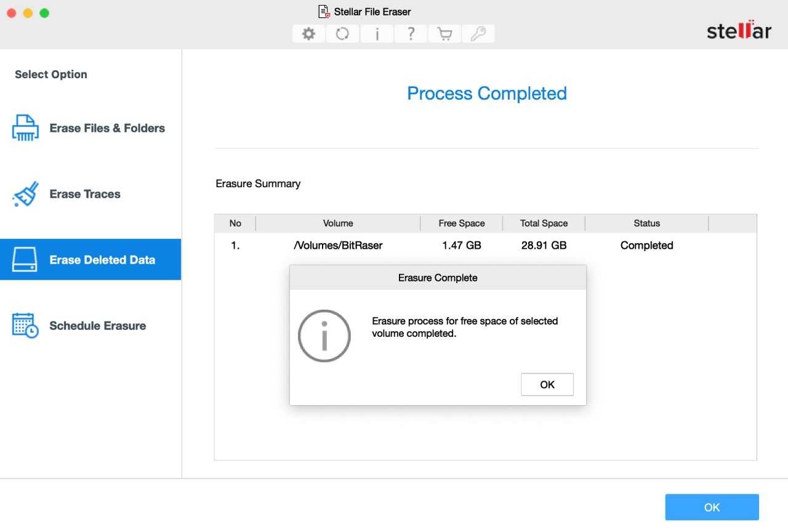Open help with the question mark icon
The width and height of the screenshot is (788, 532).
coord(411,34)
